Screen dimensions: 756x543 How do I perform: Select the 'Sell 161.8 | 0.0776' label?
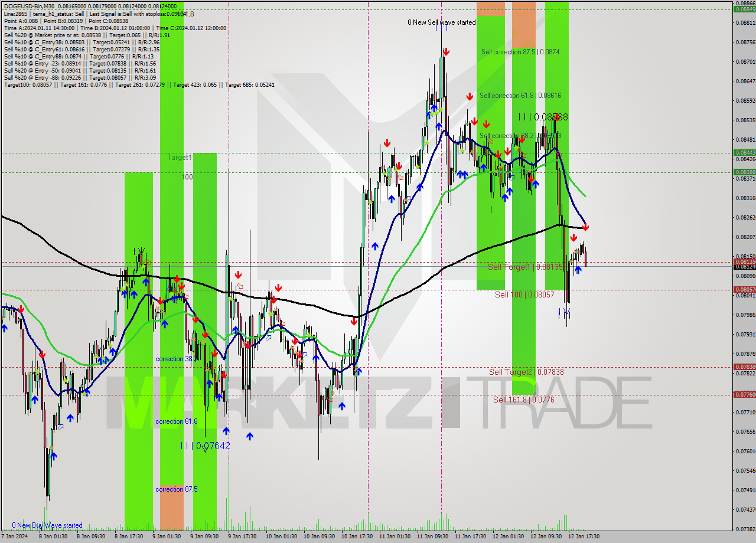tap(524, 400)
